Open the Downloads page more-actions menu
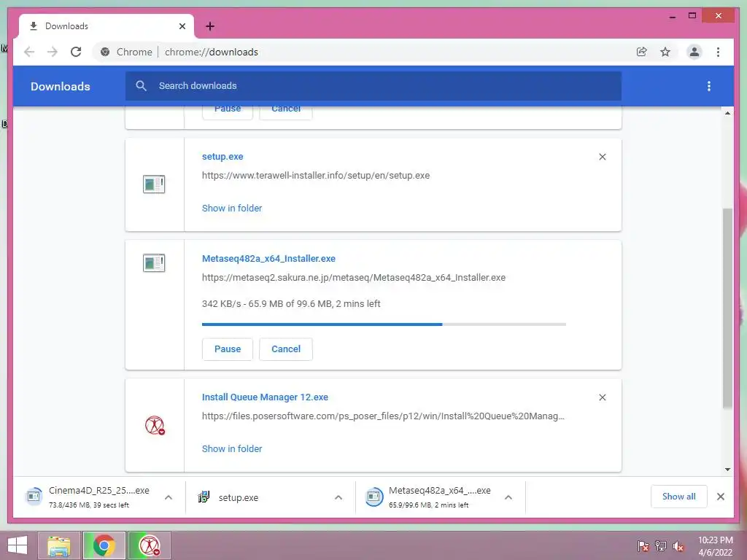 pos(709,86)
